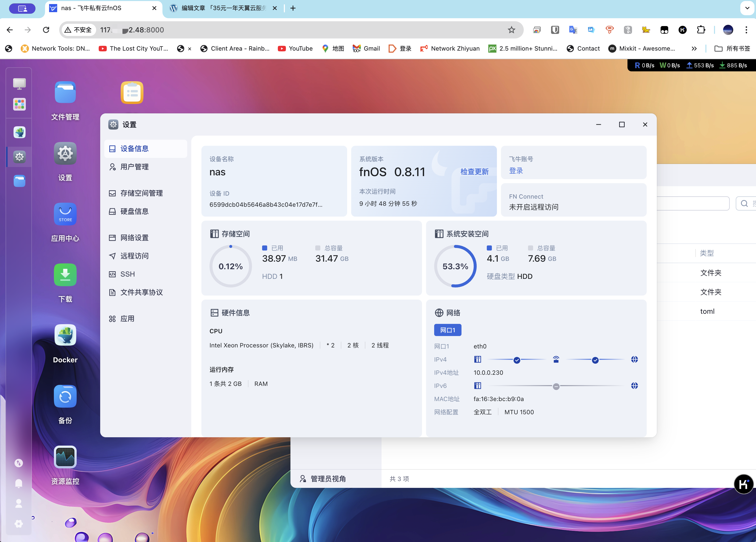Open the 下载 download app icon
The height and width of the screenshot is (542, 756).
point(65,275)
